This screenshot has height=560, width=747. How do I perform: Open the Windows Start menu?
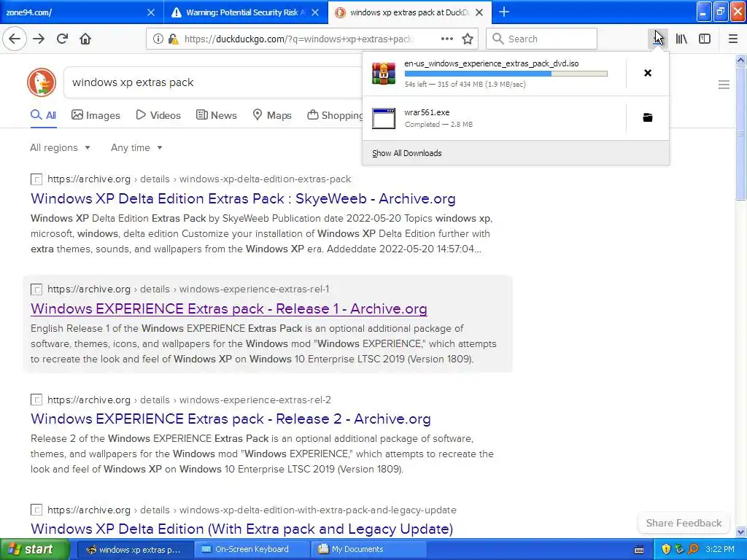pos(34,549)
